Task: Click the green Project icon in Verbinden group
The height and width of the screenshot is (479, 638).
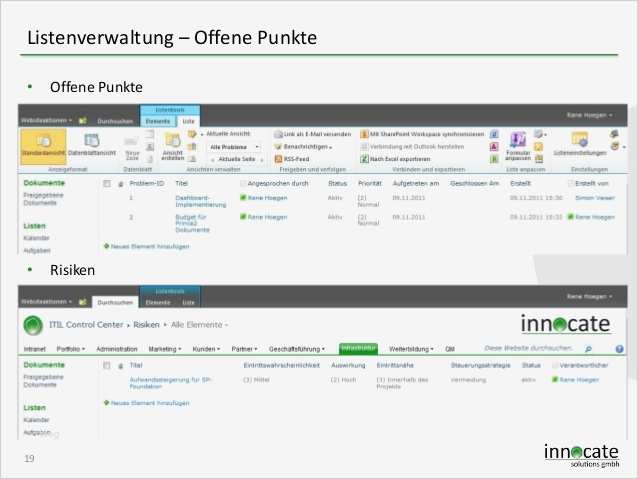Action: coord(494,159)
